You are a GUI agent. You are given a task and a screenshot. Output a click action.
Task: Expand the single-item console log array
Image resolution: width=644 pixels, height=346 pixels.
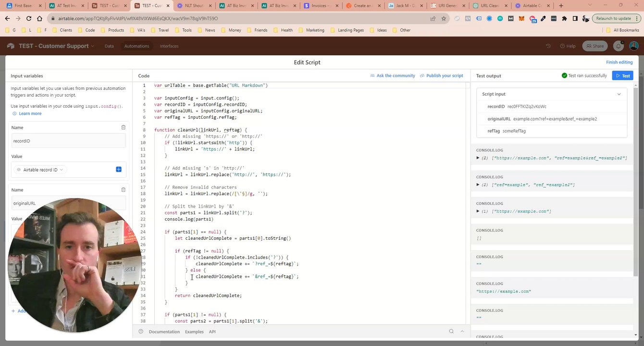tap(478, 211)
